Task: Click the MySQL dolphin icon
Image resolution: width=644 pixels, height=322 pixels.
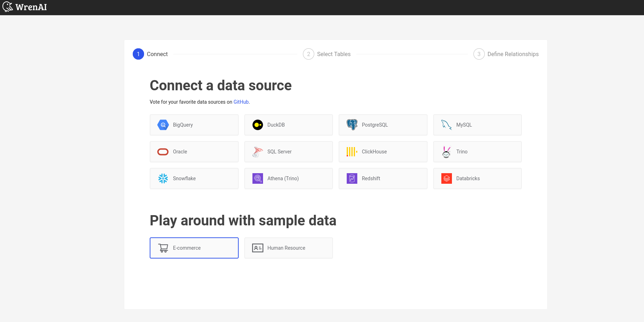Action: [446, 125]
